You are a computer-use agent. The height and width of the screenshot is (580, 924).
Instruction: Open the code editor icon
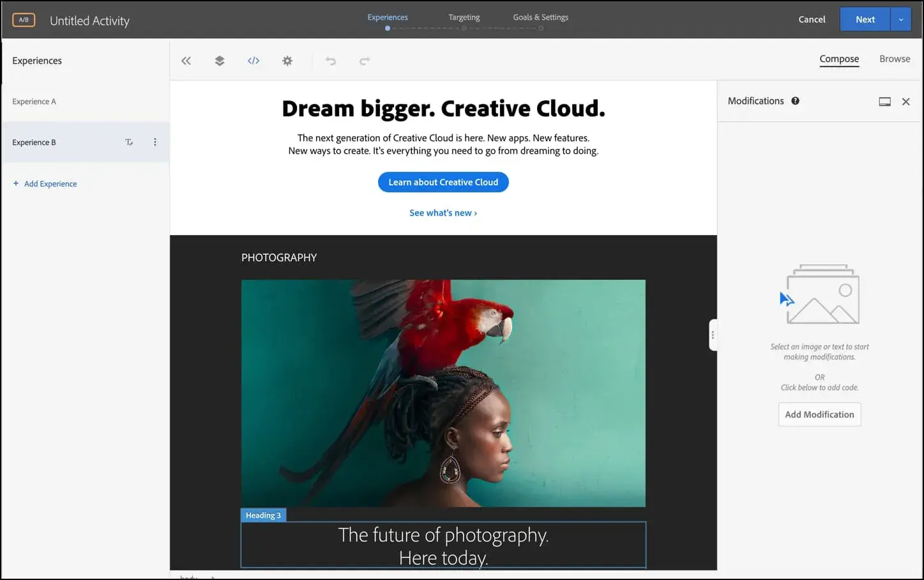[x=254, y=61]
